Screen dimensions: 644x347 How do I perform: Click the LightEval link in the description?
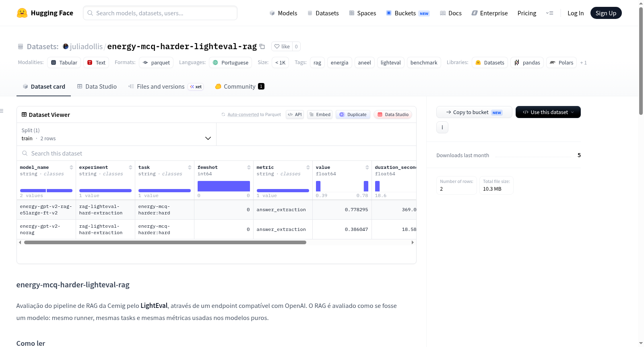coord(154,306)
